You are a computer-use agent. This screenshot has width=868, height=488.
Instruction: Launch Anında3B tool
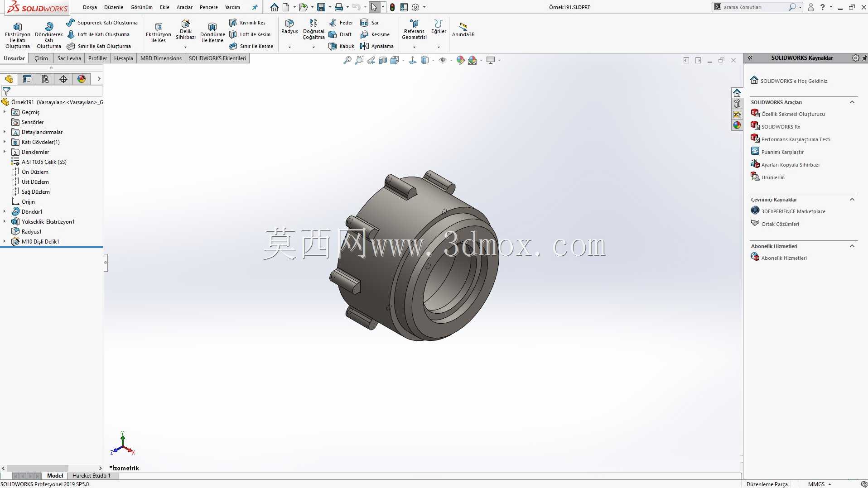click(463, 30)
